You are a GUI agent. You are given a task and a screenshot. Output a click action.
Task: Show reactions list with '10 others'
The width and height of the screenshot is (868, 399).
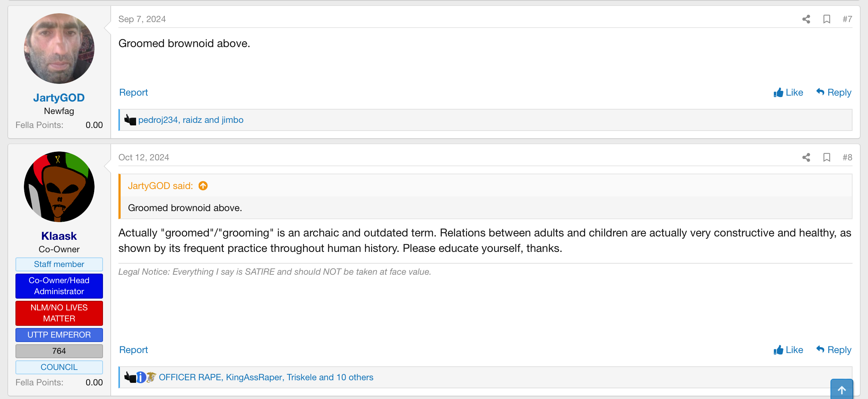click(266, 377)
